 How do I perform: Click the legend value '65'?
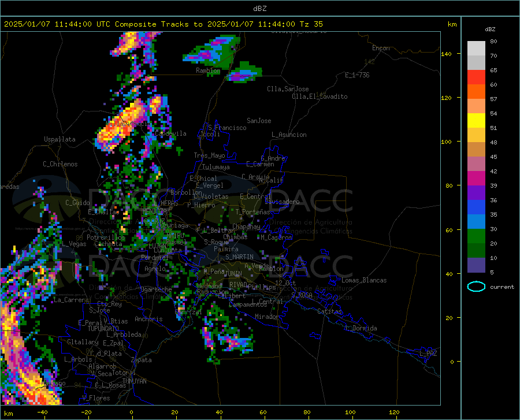[x=493, y=70]
